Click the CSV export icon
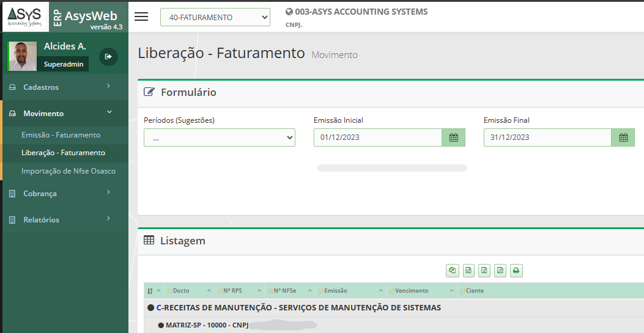The width and height of the screenshot is (644, 333). (468, 271)
